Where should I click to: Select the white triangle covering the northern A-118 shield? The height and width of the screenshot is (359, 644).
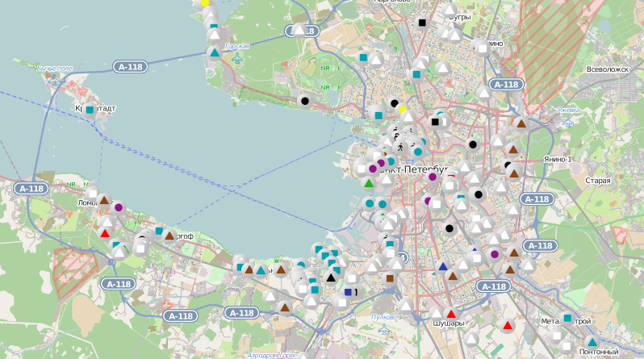[x=299, y=30]
